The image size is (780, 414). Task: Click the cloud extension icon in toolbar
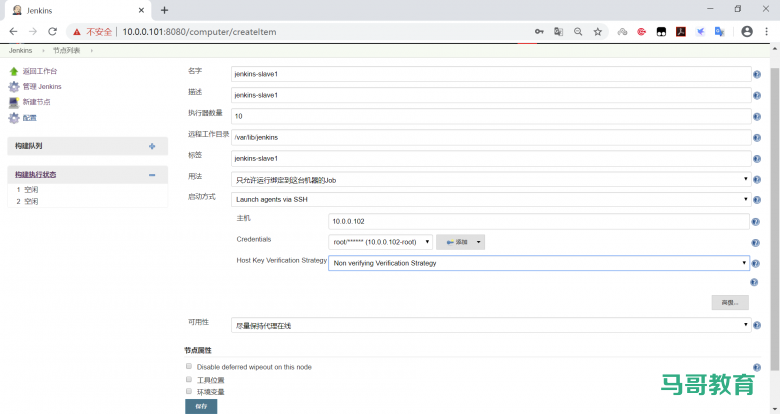coord(622,31)
